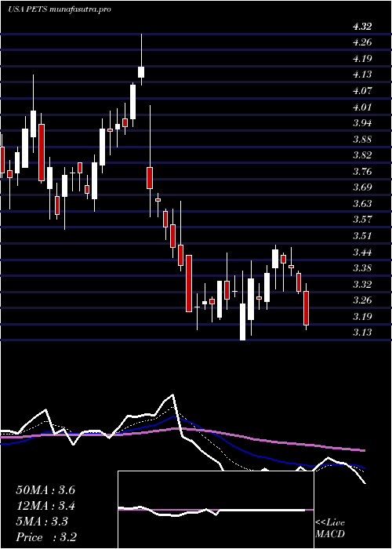
Task: Click the 3.94 price axis label
Action: (362, 123)
